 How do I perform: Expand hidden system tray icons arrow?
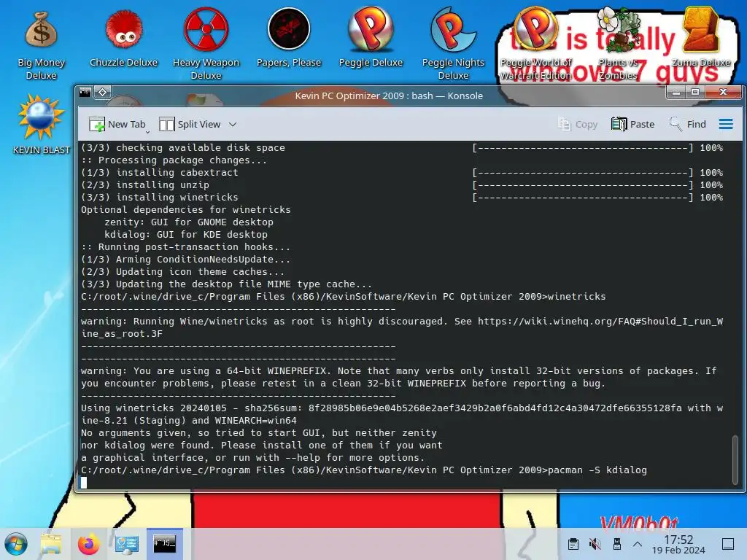point(638,544)
